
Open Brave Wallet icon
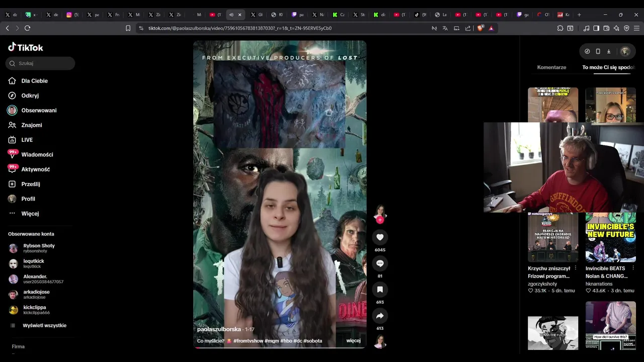[606, 28]
